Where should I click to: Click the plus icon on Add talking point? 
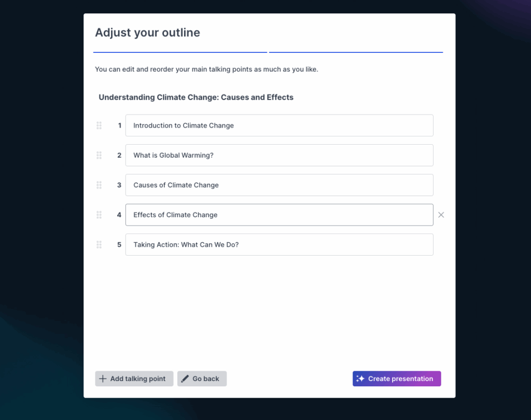[x=103, y=379]
